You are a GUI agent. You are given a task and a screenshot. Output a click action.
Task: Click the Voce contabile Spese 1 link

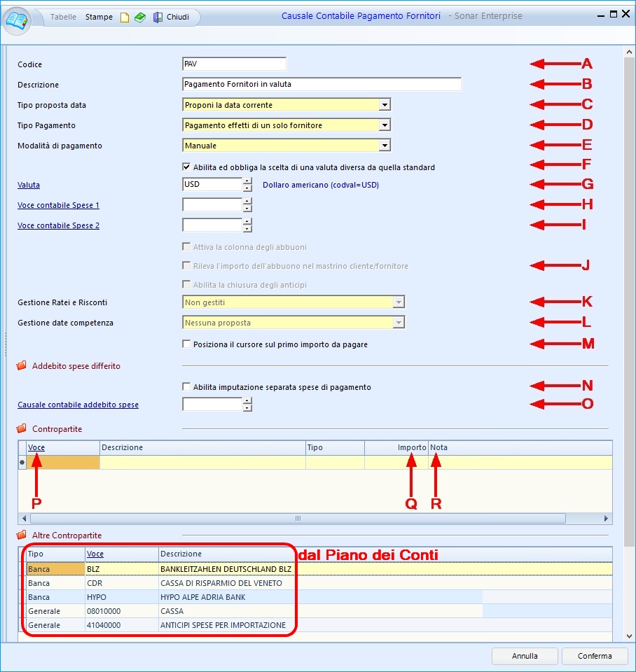(x=58, y=205)
